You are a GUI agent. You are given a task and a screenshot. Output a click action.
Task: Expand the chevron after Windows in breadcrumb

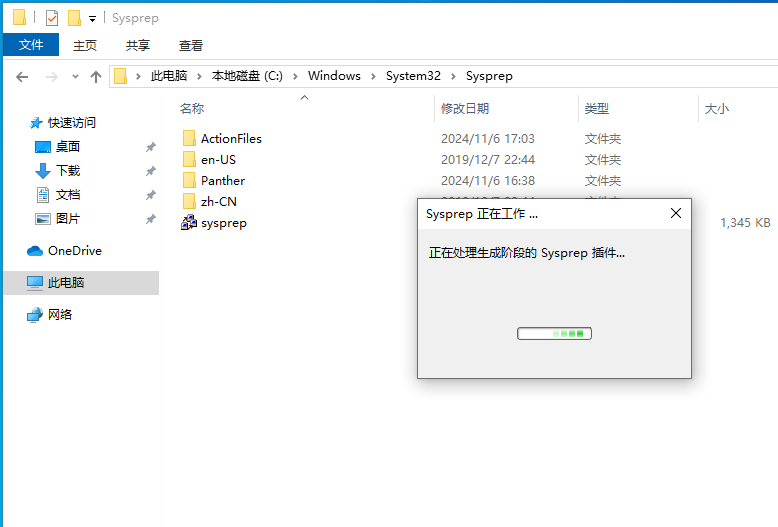[x=373, y=76]
